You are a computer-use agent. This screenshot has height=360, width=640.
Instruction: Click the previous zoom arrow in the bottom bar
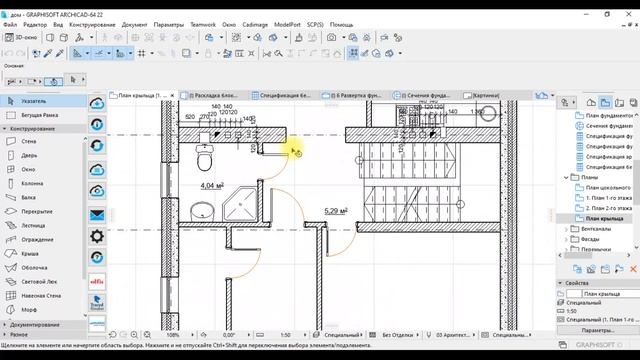coord(113,335)
